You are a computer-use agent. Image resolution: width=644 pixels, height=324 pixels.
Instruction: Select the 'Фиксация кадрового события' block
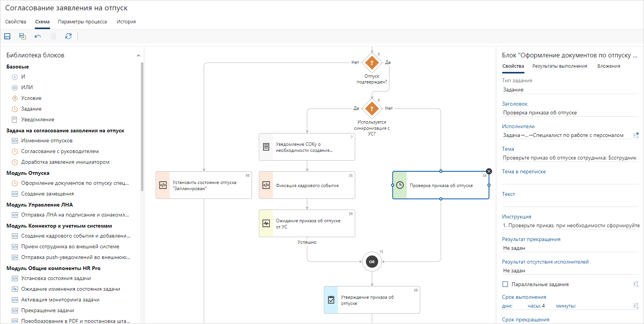(307, 185)
